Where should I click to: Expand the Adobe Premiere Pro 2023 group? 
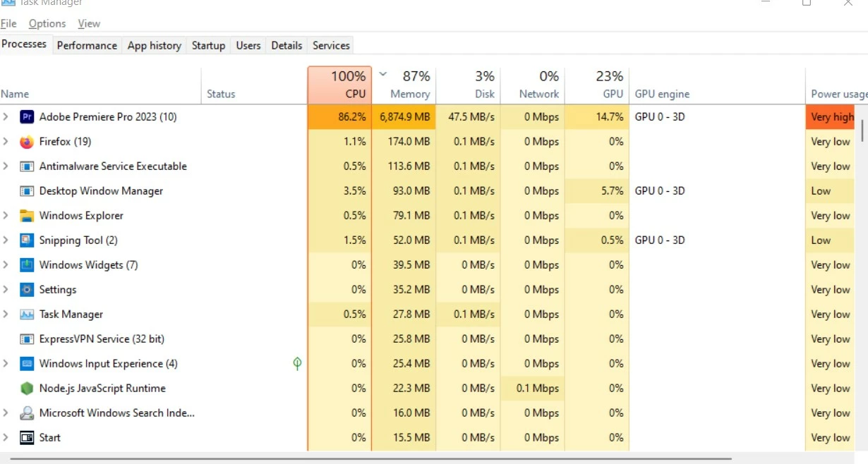6,117
